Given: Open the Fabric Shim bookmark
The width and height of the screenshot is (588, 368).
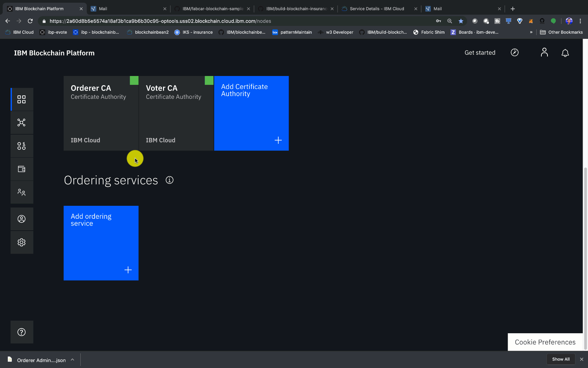Looking at the screenshot, I should [429, 32].
